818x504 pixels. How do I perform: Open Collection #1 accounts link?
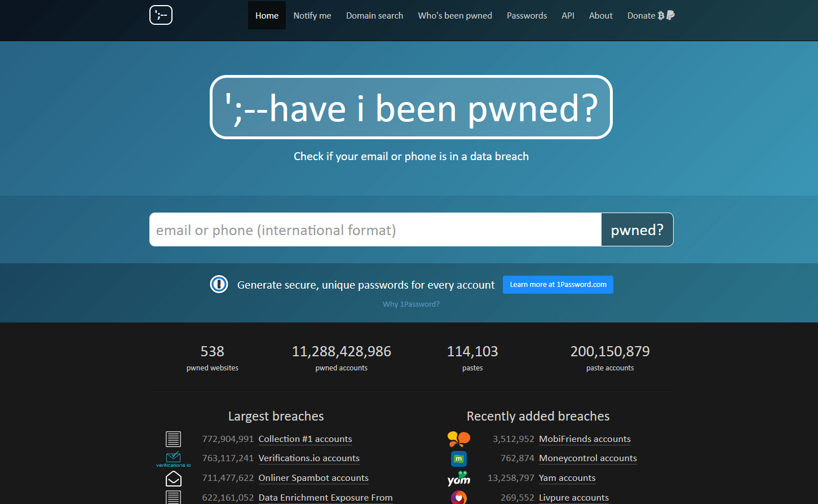[x=305, y=439]
